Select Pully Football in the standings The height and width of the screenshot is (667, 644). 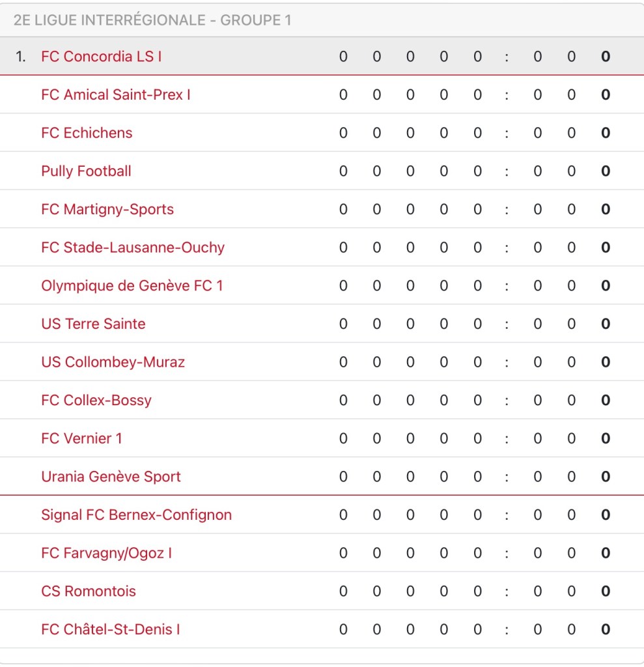[86, 171]
